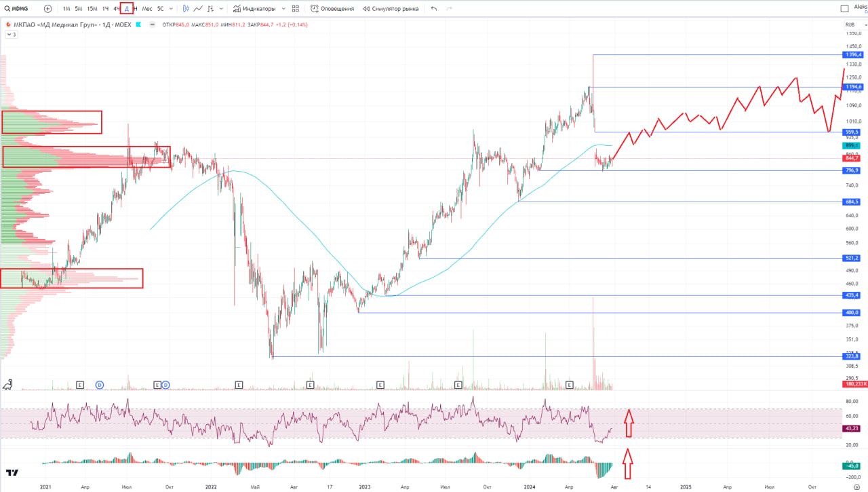Click the 684,5 price label

point(852,202)
